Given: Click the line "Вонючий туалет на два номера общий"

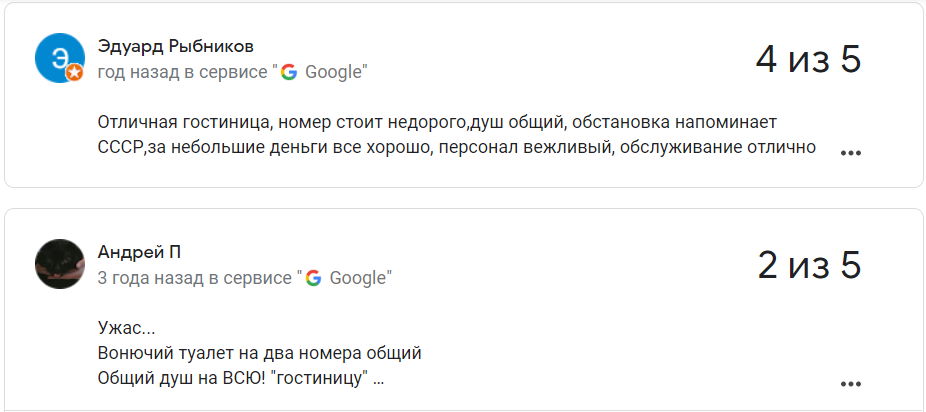Looking at the screenshot, I should point(259,353).
